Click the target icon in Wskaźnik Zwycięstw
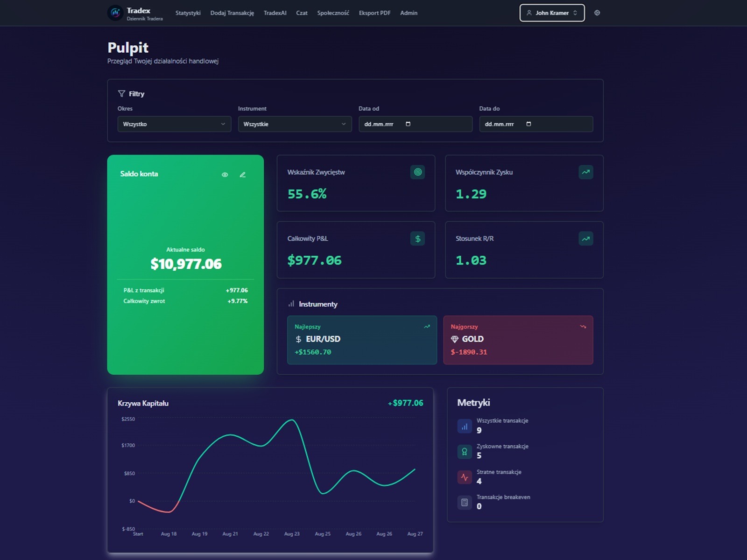The width and height of the screenshot is (747, 560). click(x=417, y=172)
